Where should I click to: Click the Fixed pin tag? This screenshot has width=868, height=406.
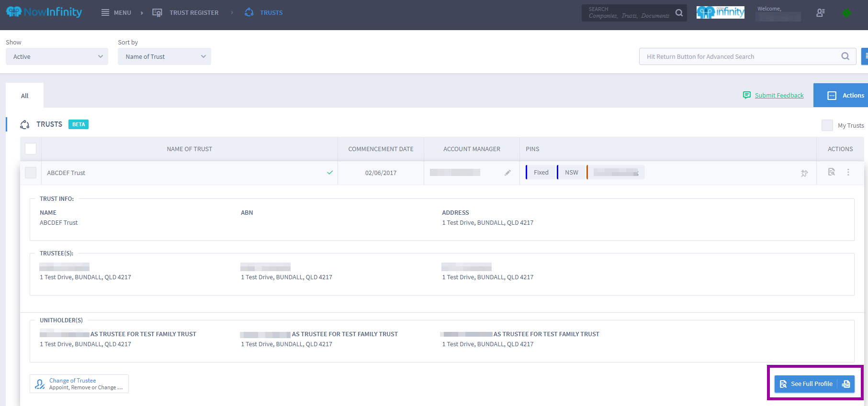click(x=541, y=172)
